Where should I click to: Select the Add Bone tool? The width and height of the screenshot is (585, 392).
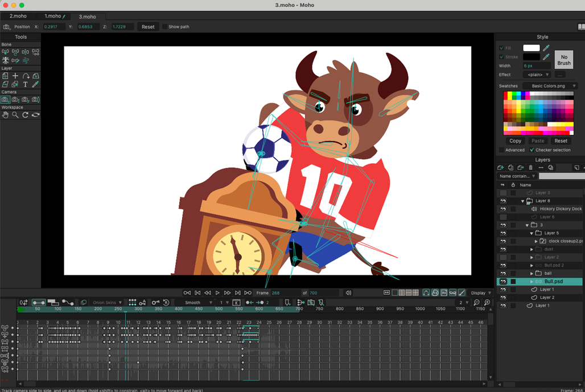[x=15, y=60]
